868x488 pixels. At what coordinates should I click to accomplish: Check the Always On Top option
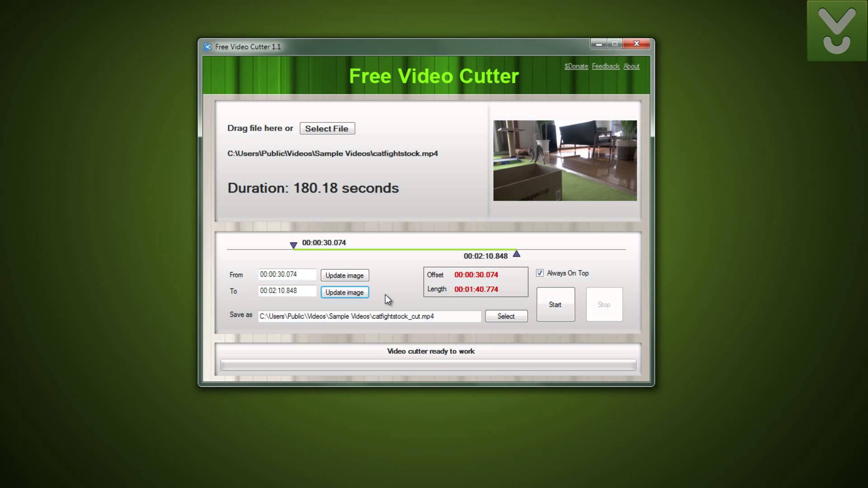[540, 273]
